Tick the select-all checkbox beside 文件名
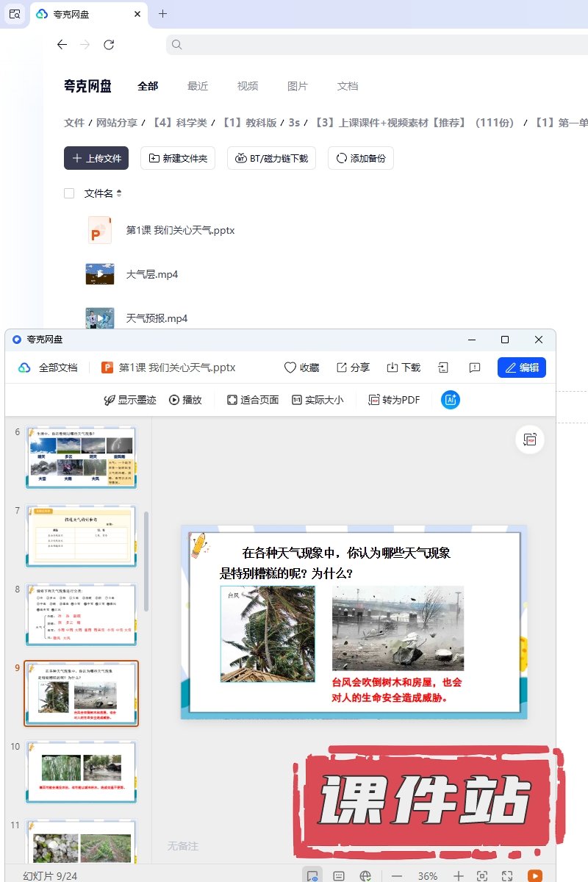The image size is (588, 882). pyautogui.click(x=69, y=193)
